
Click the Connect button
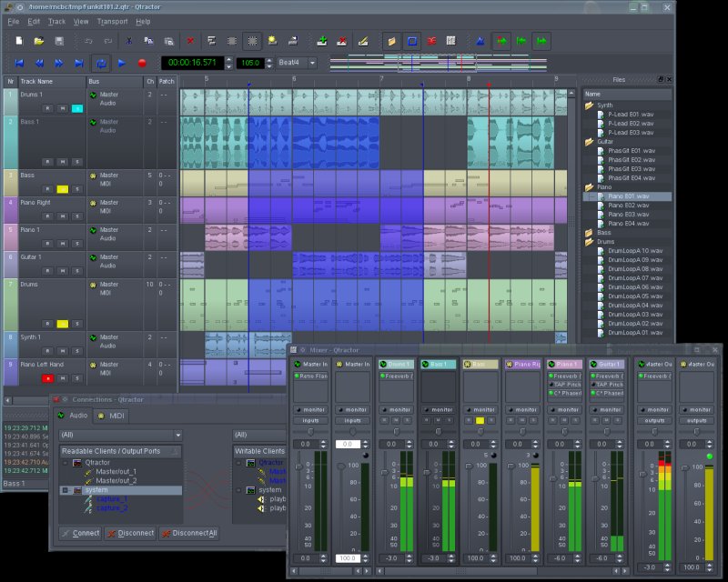pyautogui.click(x=80, y=533)
